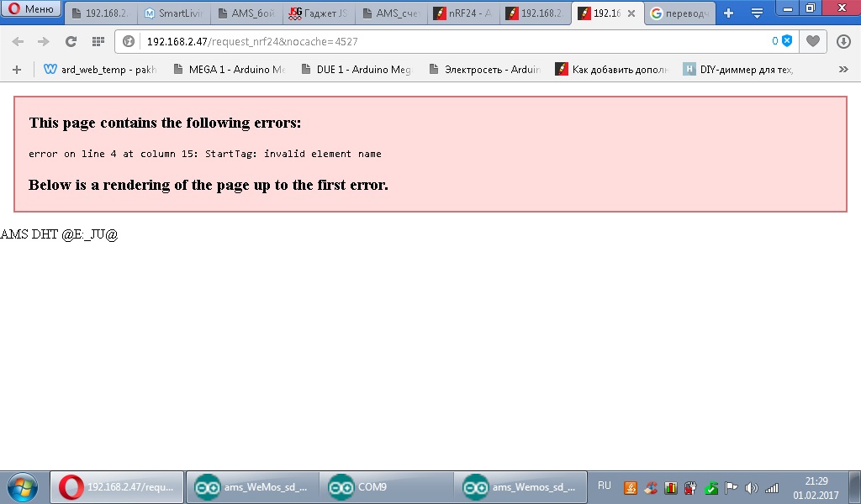Click colored bars tray icon

(x=670, y=487)
